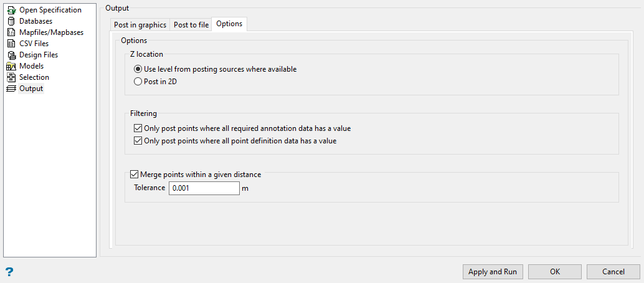Viewport: 644px width, 283px height.
Task: Click the Open Specification icon
Action: coord(11,10)
